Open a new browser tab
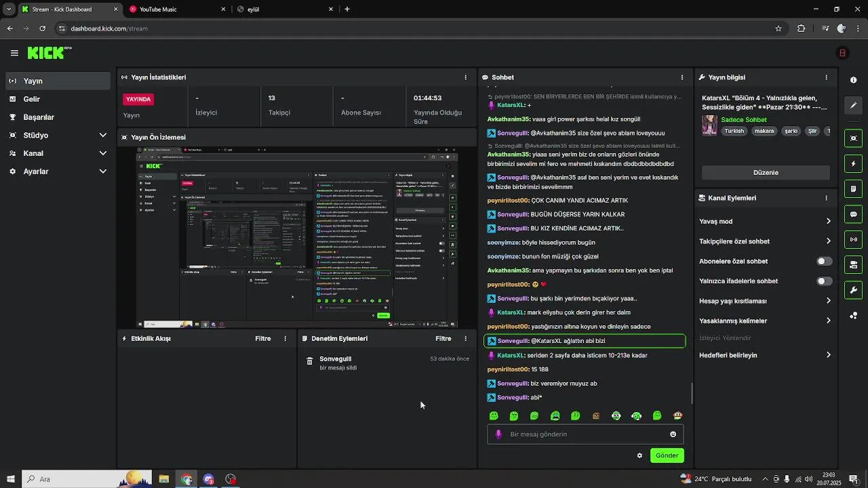 point(347,9)
